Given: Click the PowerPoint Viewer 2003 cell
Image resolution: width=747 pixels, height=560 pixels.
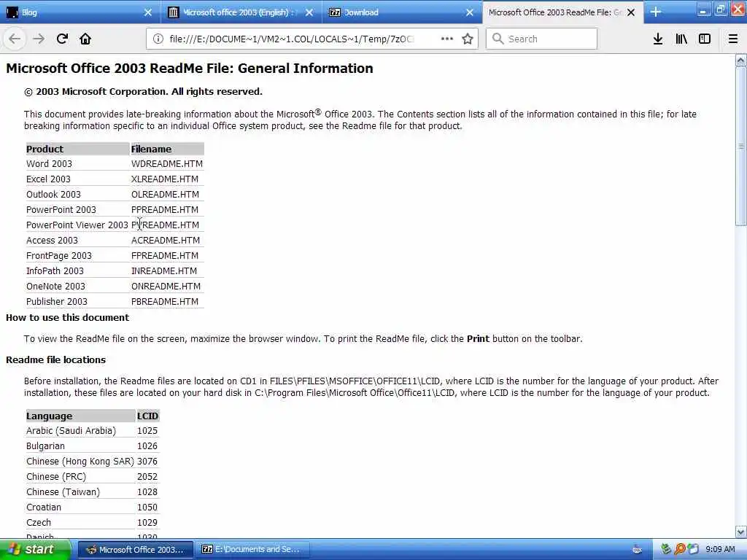Looking at the screenshot, I should tap(77, 225).
